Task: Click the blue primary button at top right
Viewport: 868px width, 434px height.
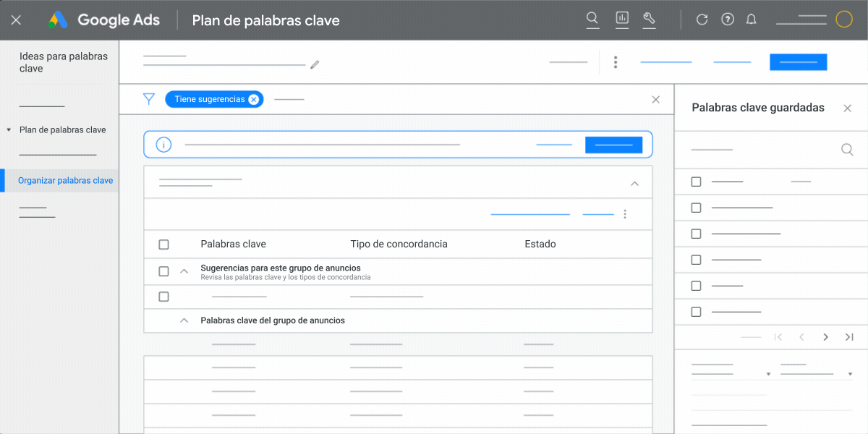Action: pyautogui.click(x=798, y=61)
